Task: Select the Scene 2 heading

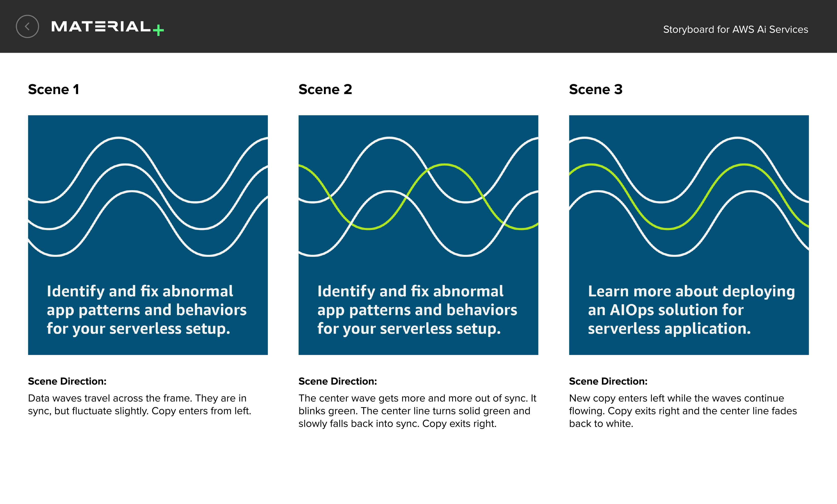Action: point(325,90)
